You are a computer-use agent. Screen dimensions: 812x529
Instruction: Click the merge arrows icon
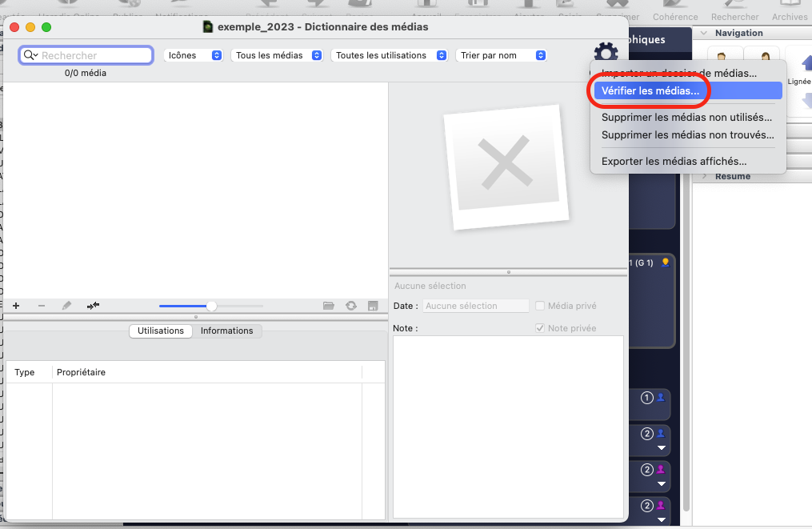[93, 306]
